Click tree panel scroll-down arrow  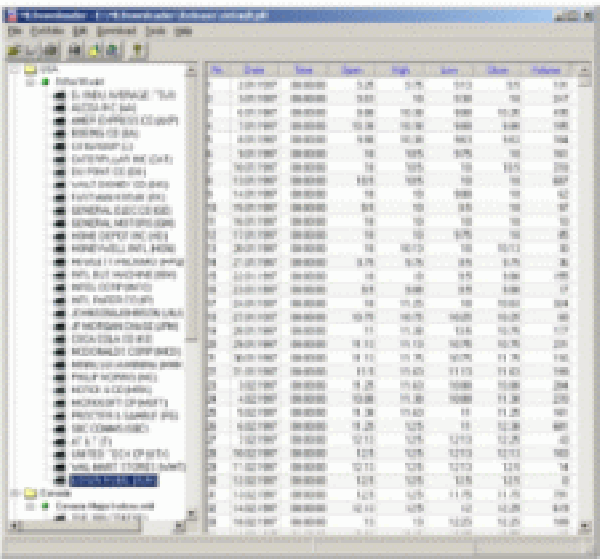(x=191, y=514)
